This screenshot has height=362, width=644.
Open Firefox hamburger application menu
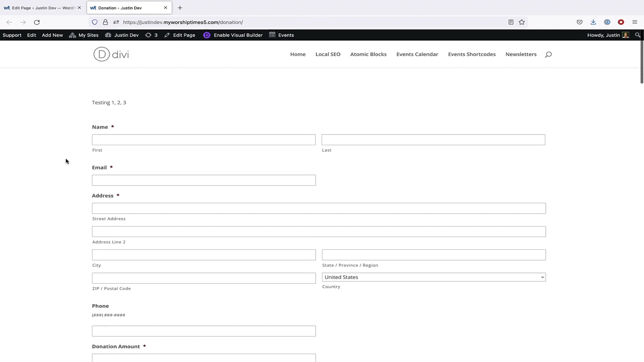(x=635, y=22)
